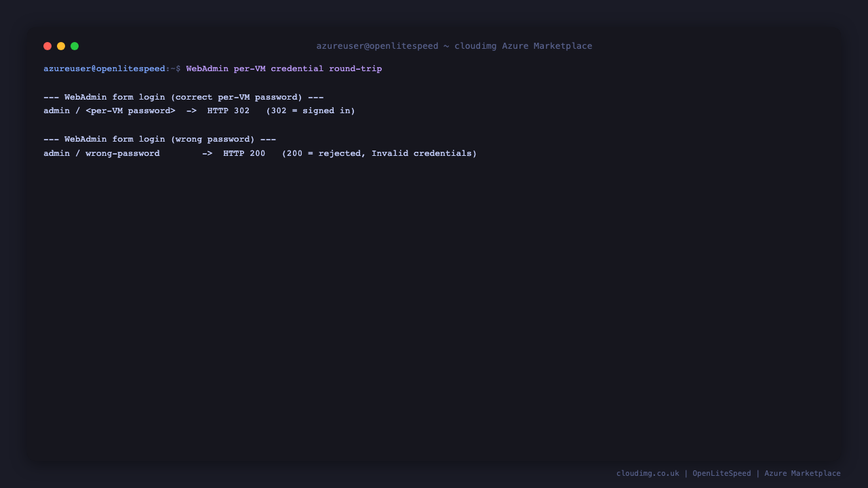Click the note '(200 = rejected, Invalid credentials)'
The width and height of the screenshot is (868, 488).
pos(379,153)
